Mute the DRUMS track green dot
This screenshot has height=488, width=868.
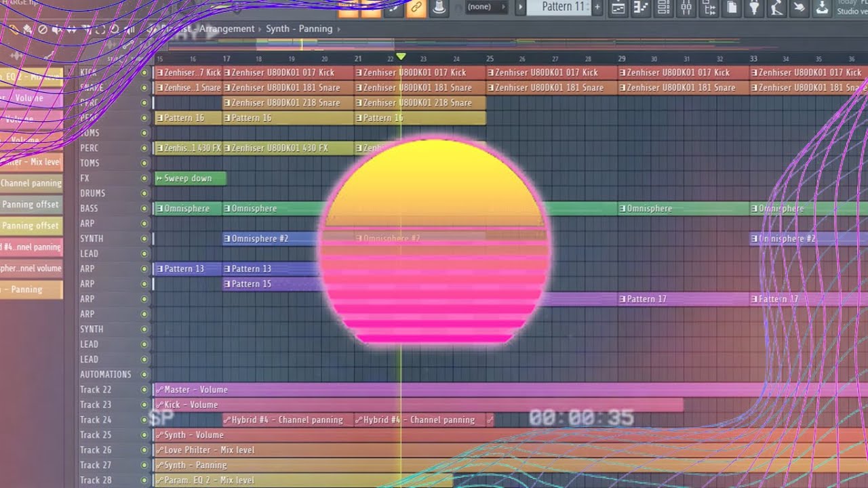coord(144,193)
